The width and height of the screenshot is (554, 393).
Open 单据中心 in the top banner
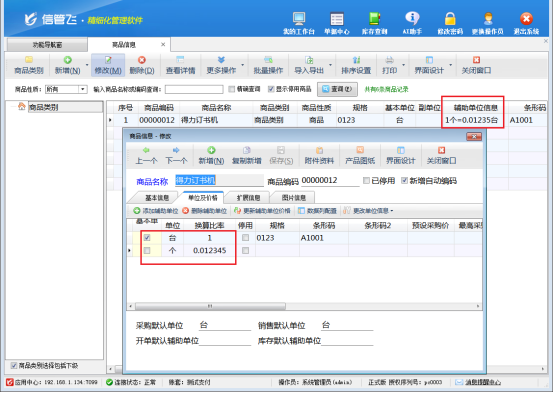coord(337,23)
